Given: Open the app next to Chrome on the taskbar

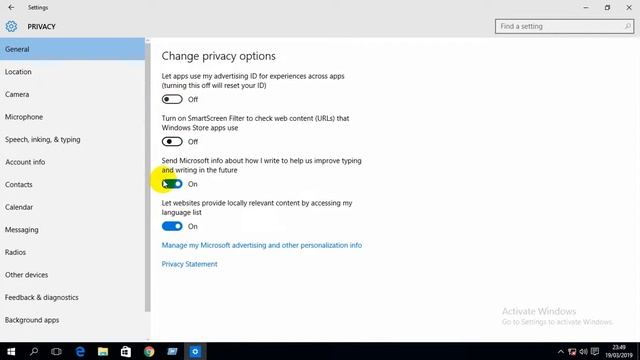Looking at the screenshot, I should pos(172,351).
